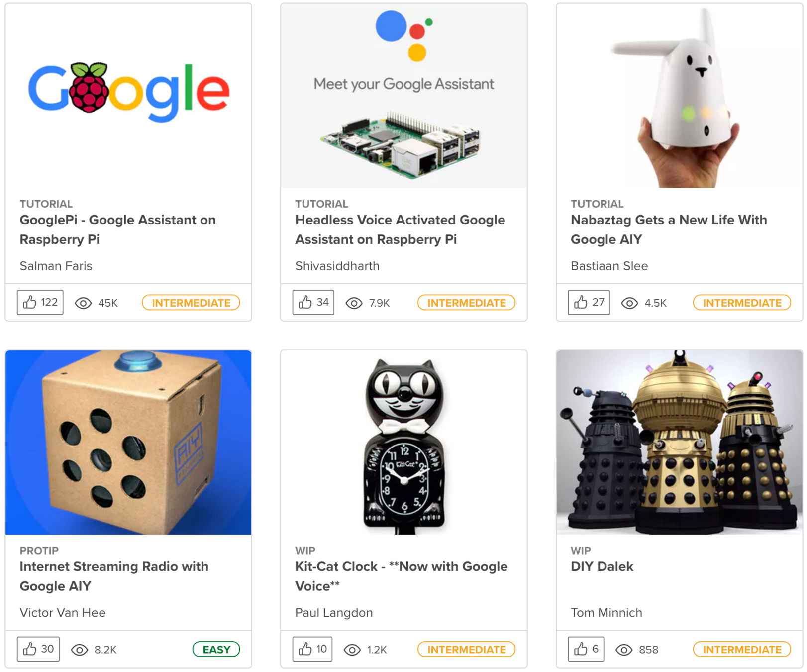Screen dimensions: 807x672
Task: Open the Google Raspberry logo thumbnail
Action: pos(128,96)
